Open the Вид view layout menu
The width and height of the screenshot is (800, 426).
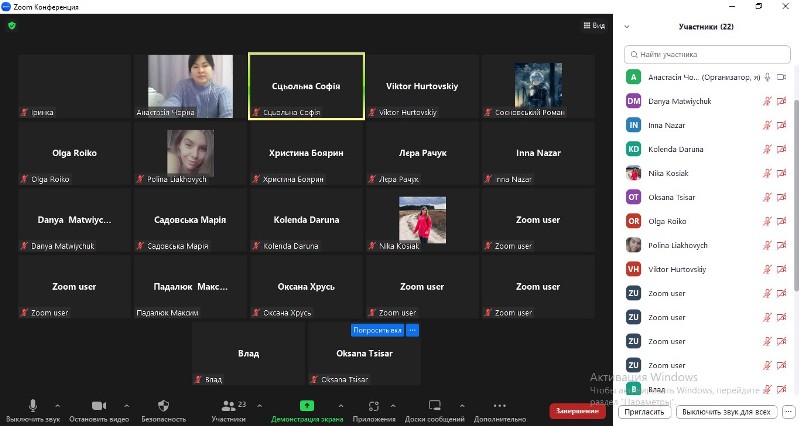[594, 25]
